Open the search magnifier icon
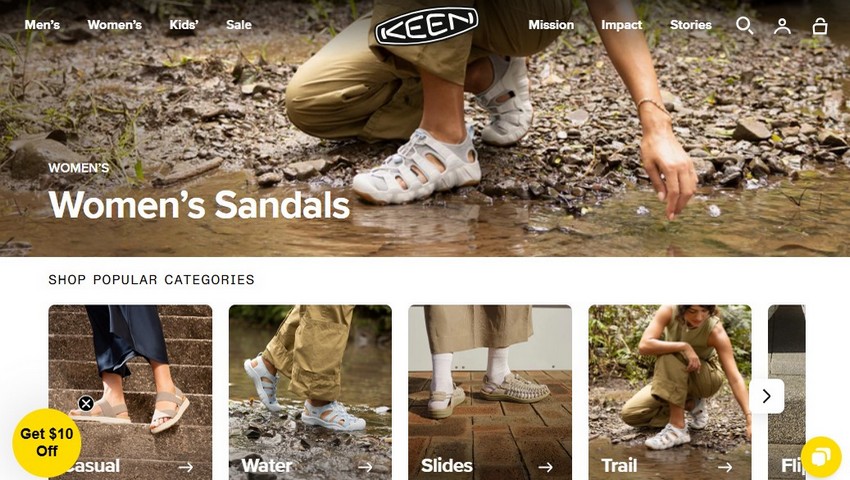This screenshot has width=850, height=480. [x=744, y=25]
